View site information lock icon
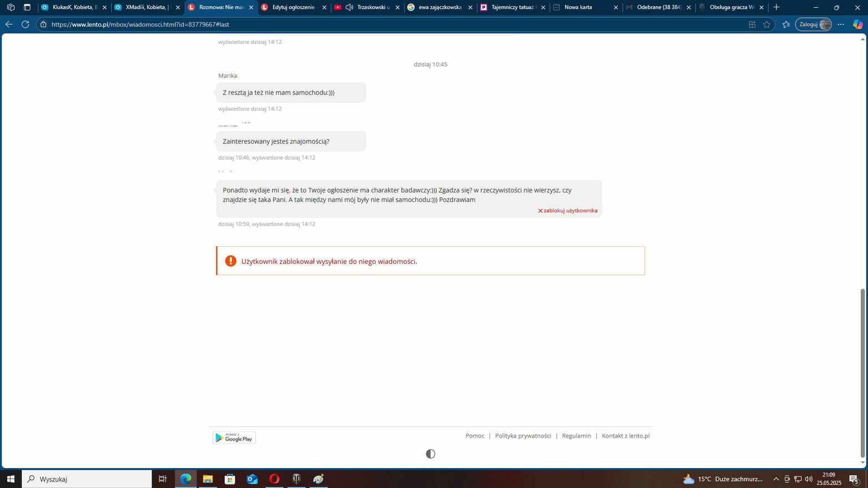 (x=43, y=24)
